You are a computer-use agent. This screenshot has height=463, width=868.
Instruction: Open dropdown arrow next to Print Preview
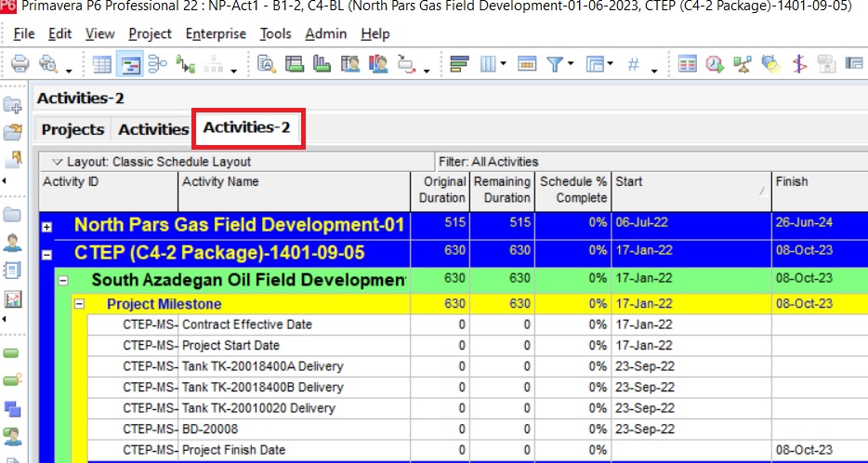(x=69, y=71)
